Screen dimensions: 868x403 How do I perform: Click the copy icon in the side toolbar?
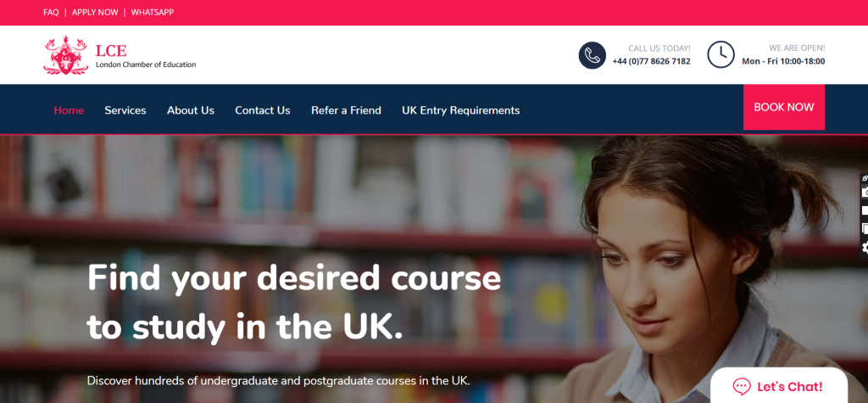coord(865,228)
